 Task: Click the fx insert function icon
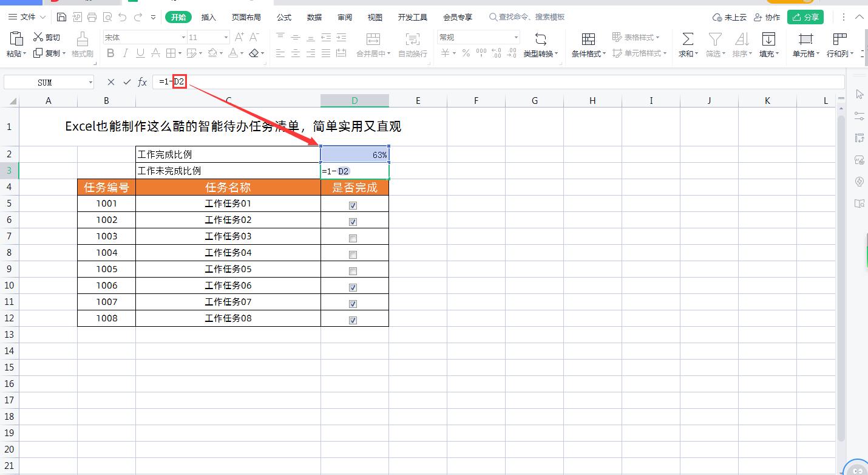[142, 81]
